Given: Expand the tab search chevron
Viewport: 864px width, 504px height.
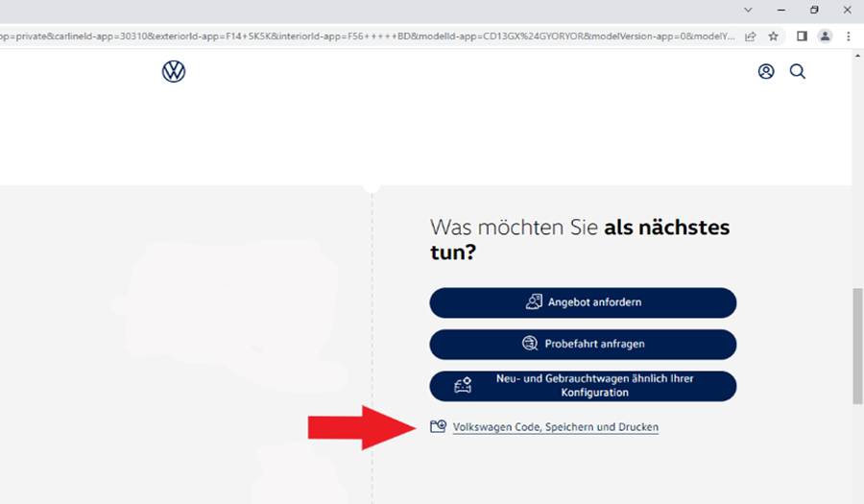Looking at the screenshot, I should [x=748, y=10].
